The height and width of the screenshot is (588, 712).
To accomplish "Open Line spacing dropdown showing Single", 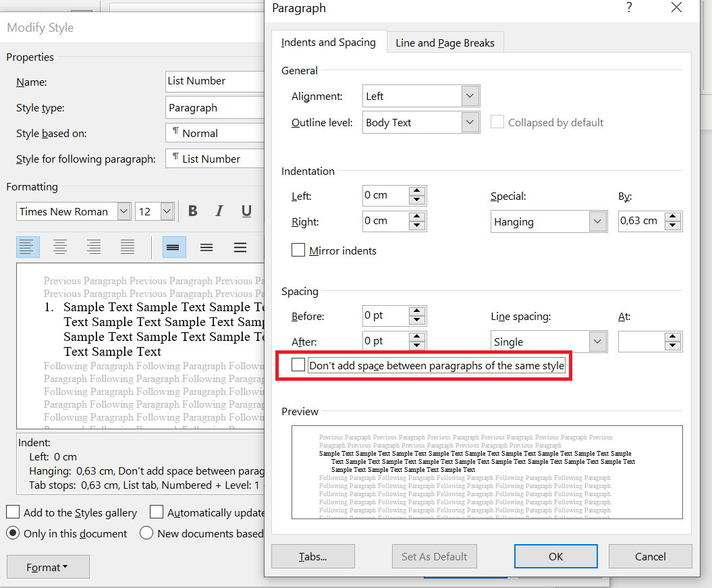I will click(x=597, y=342).
